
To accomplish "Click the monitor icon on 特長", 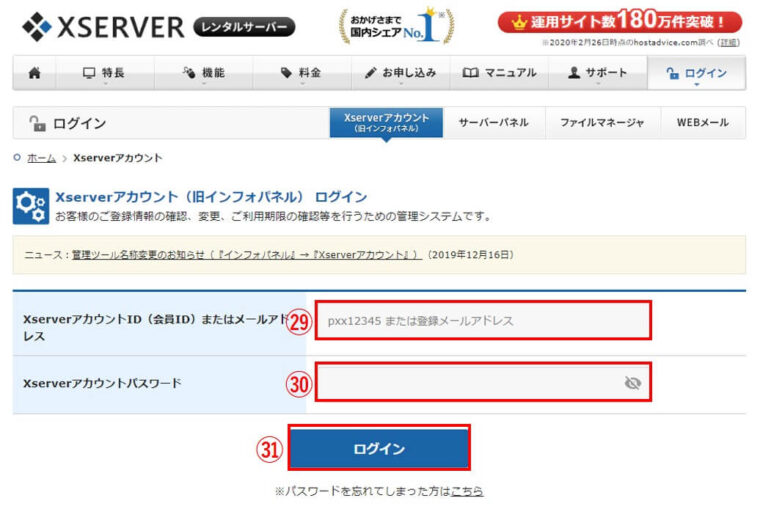I will coord(89,73).
